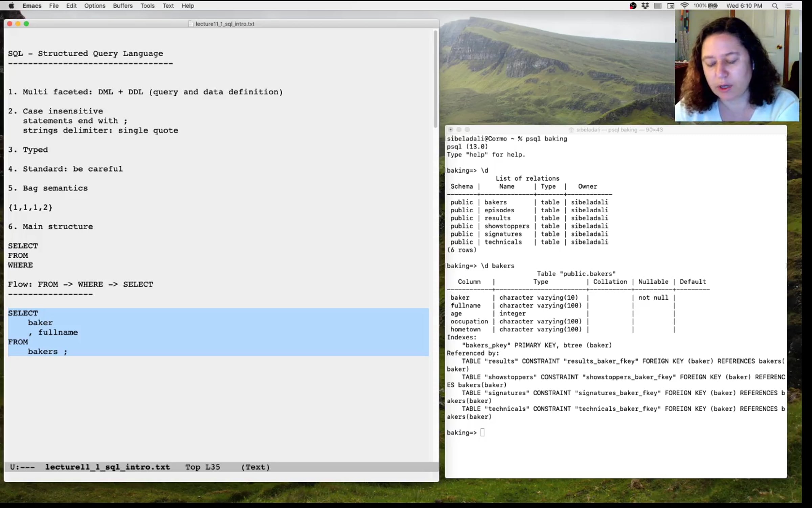Screen dimensions: 812x508
Task: Click the 'bakers_pkey' PRIMARY KEY line
Action: pyautogui.click(x=537, y=345)
